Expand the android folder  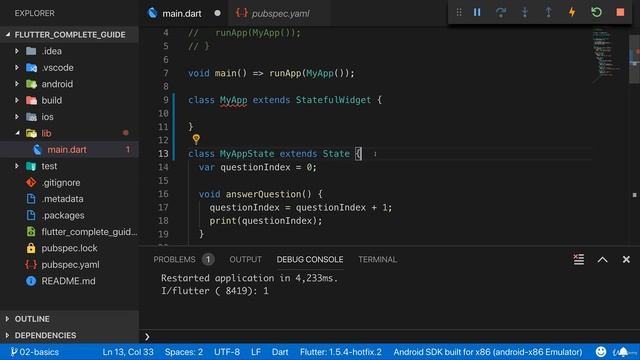pos(17,84)
